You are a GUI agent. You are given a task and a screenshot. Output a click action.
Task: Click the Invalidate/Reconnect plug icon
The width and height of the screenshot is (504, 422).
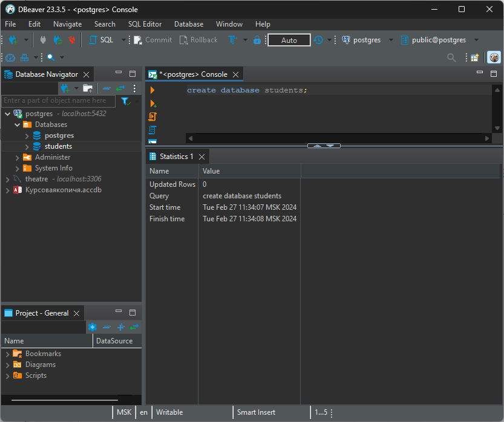click(57, 40)
